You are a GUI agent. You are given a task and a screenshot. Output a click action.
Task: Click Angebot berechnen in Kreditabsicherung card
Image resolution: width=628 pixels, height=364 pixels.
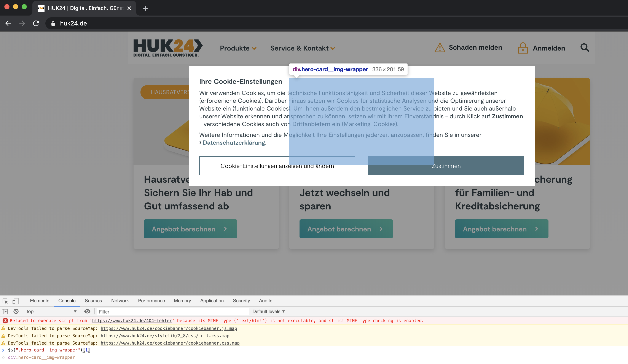coord(501,229)
